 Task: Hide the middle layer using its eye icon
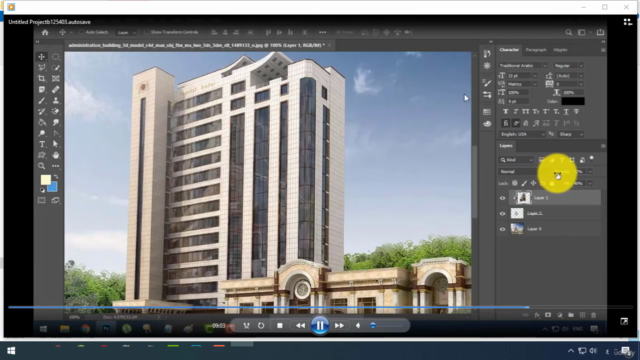click(503, 213)
